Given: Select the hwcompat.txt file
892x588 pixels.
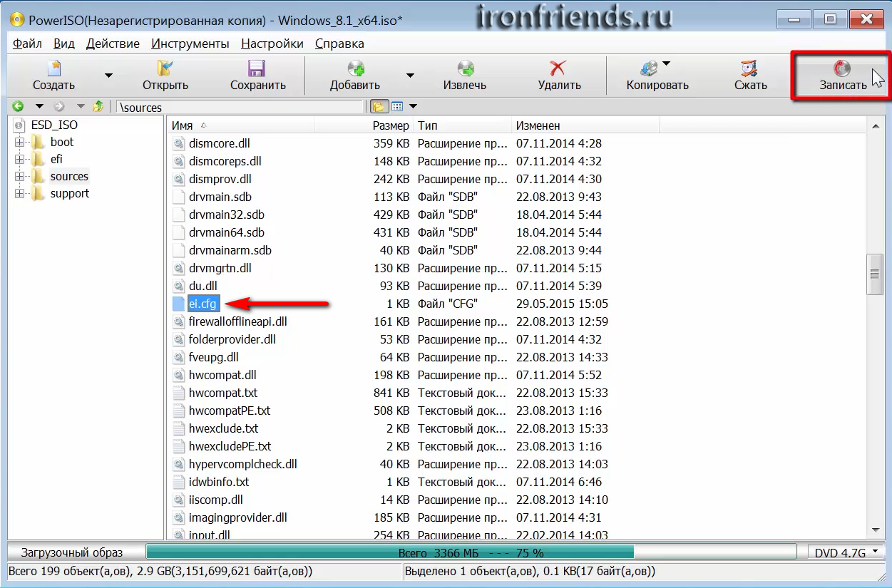Looking at the screenshot, I should (222, 393).
